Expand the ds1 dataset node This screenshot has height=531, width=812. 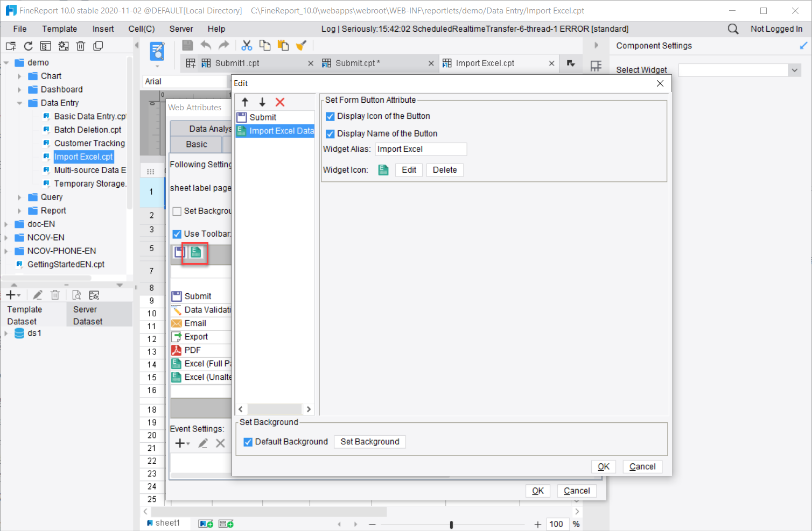[6, 334]
